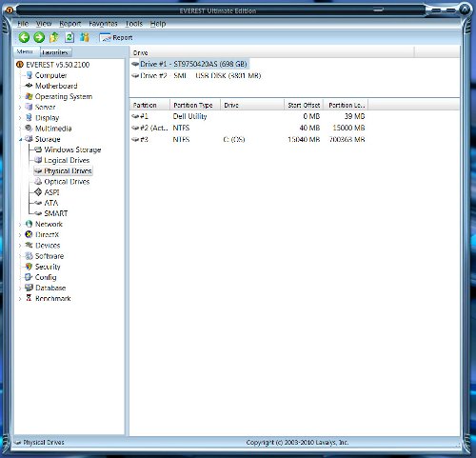This screenshot has width=476, height=458.
Task: Open the Tools menu
Action: (x=133, y=24)
